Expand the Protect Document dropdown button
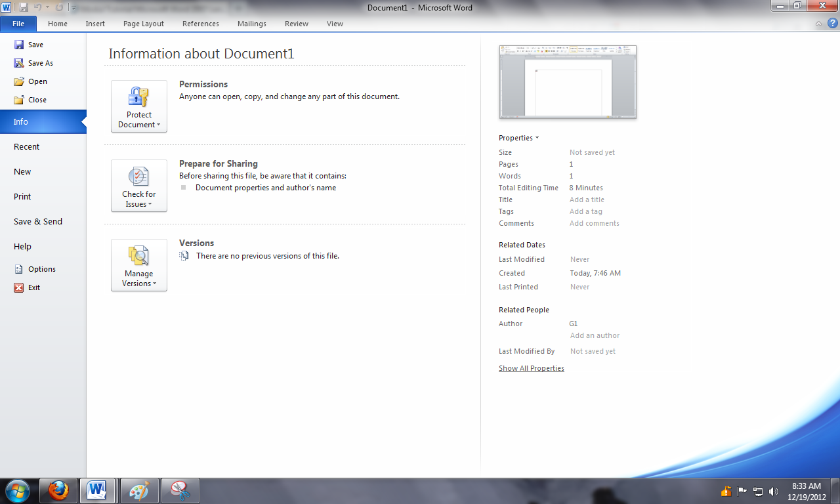This screenshot has height=504, width=840. tap(139, 106)
